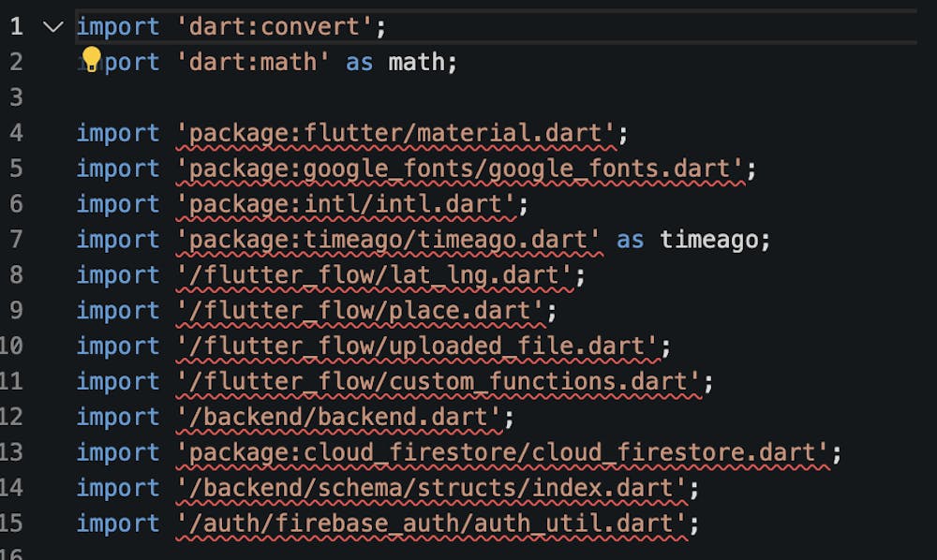937x560 pixels.
Task: Click '/auth/firebase_auth/auth_util.dart' import path
Action: click(431, 523)
